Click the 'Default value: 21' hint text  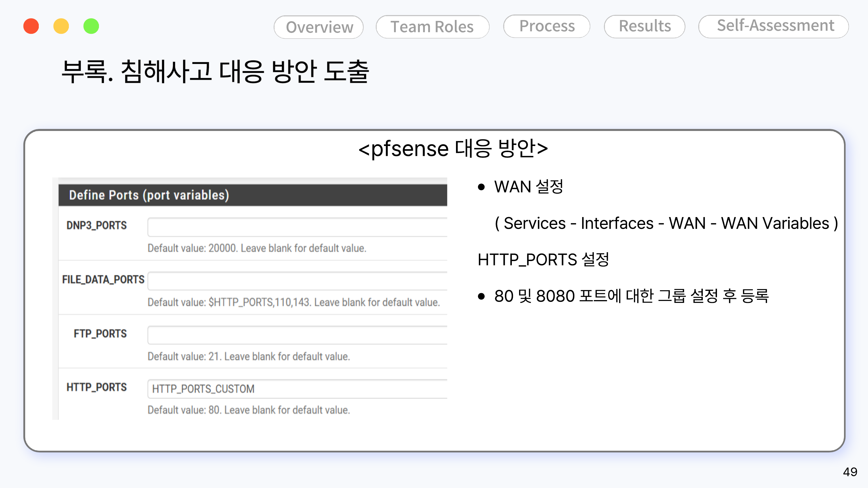coord(249,357)
